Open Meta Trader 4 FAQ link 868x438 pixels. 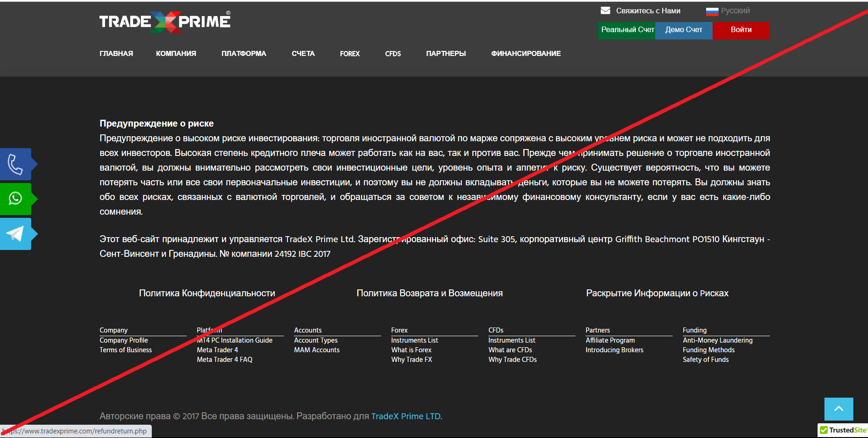(x=225, y=360)
